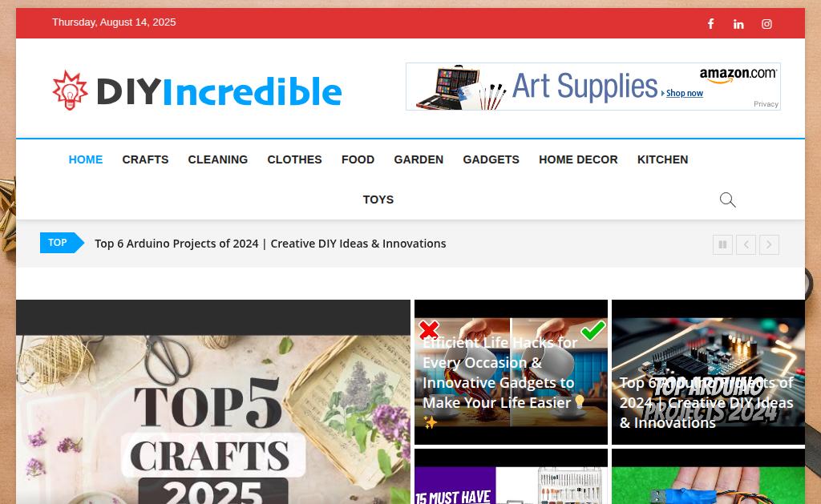Show previous ticker headline

(746, 244)
